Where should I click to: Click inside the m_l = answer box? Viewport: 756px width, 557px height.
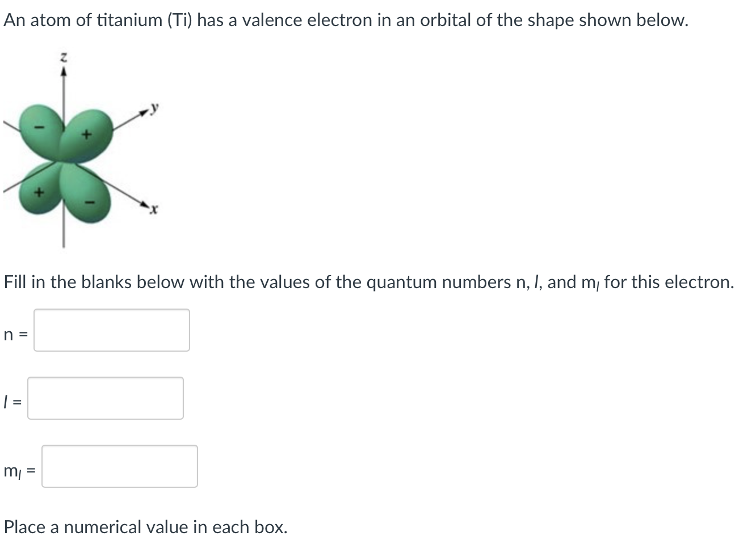[x=119, y=467]
